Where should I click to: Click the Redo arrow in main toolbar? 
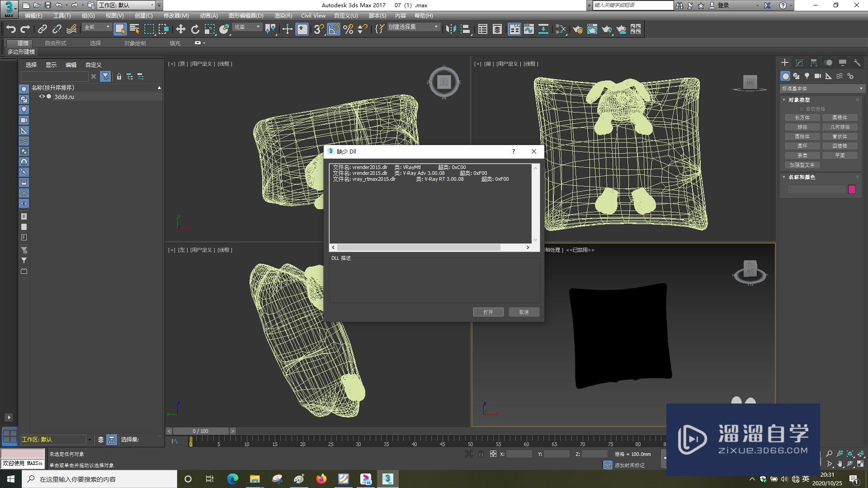tap(25, 29)
